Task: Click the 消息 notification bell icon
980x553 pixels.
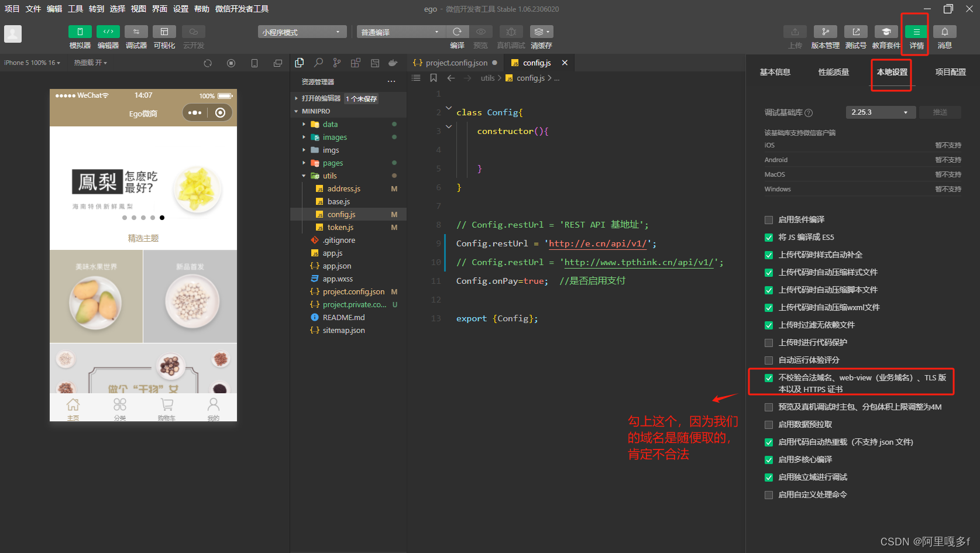Action: 944,32
